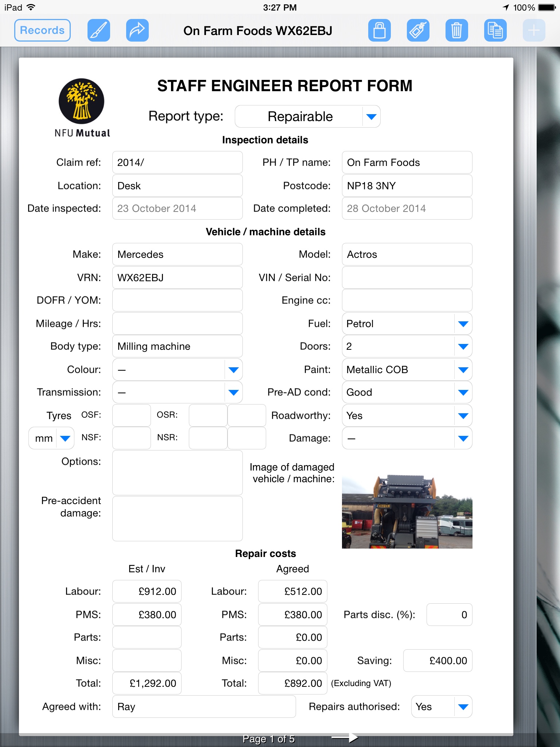Tap the plus add icon
The width and height of the screenshot is (560, 747).
tap(534, 30)
